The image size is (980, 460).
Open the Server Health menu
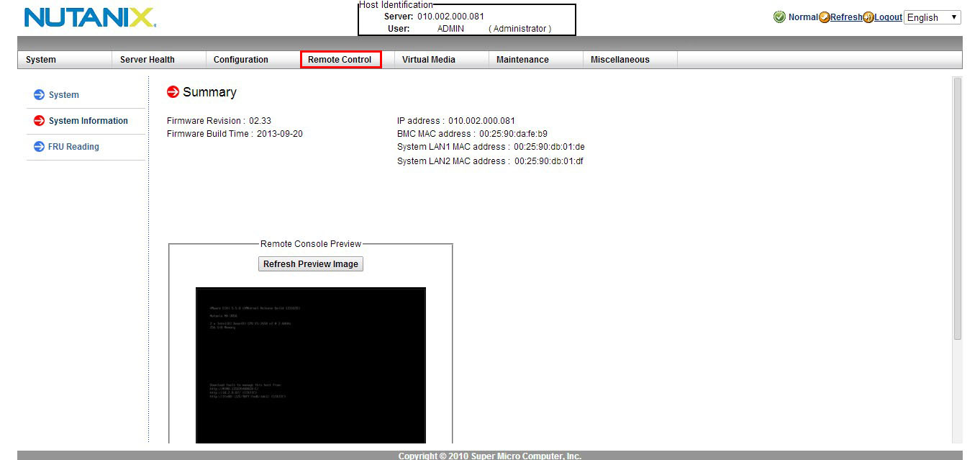tap(148, 60)
